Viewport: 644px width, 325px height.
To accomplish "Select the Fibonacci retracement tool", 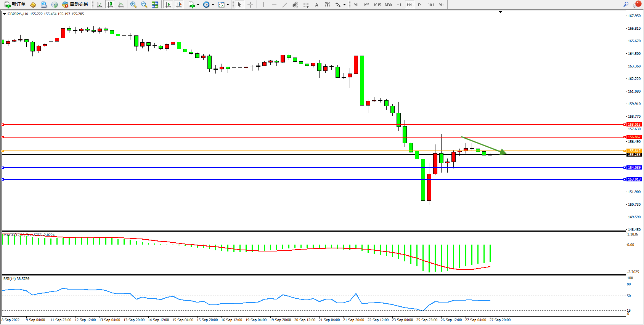I will pyautogui.click(x=306, y=5).
